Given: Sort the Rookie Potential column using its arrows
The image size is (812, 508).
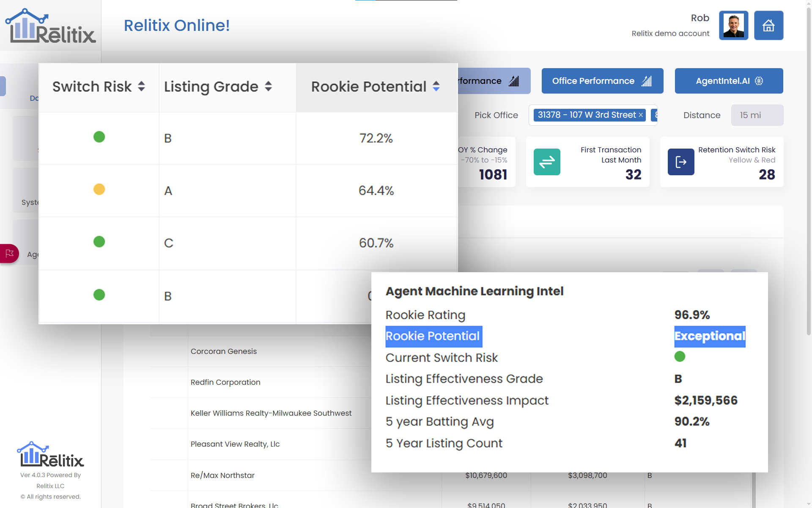Looking at the screenshot, I should 436,86.
